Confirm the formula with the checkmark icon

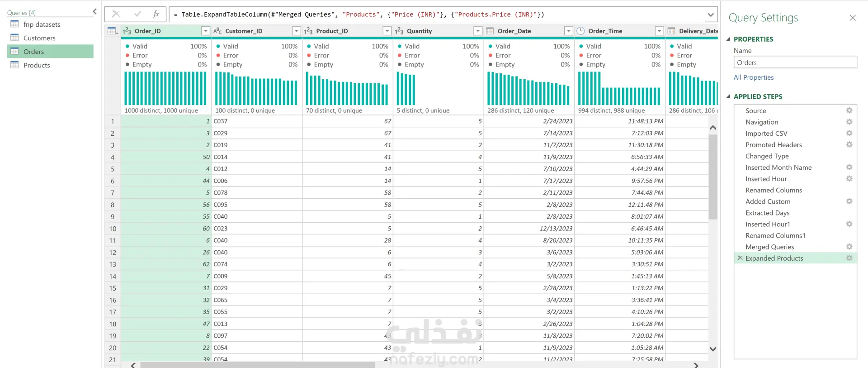[x=137, y=14]
